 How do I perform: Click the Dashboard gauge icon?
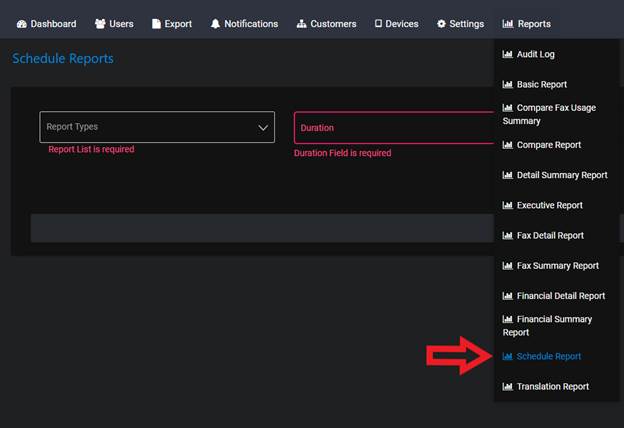point(22,24)
